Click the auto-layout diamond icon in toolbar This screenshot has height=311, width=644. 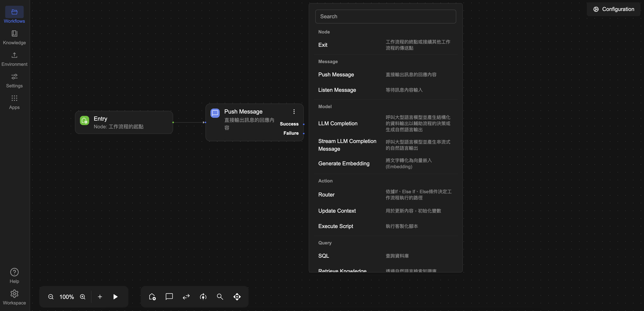point(237,297)
